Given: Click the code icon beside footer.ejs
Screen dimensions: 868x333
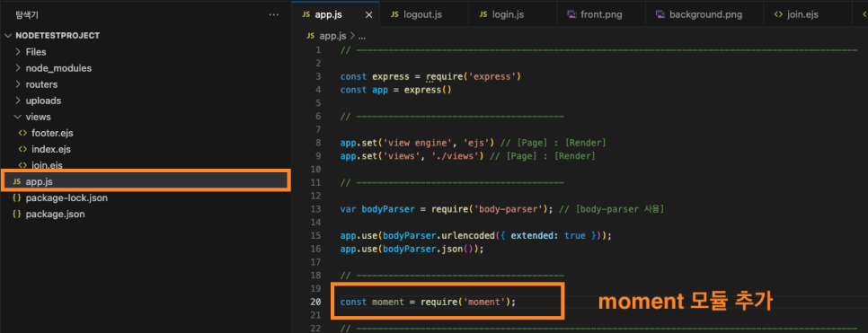Looking at the screenshot, I should tap(22, 134).
